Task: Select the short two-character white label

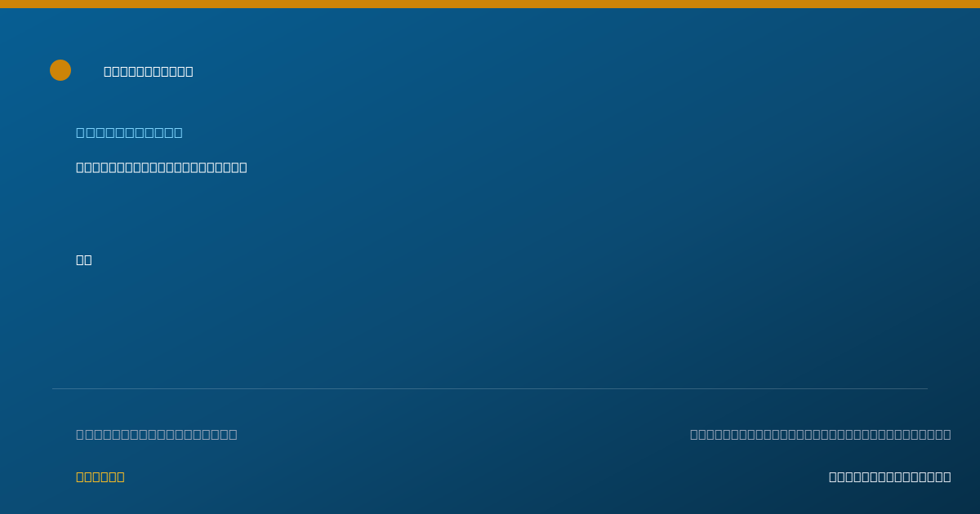Action: click(84, 259)
